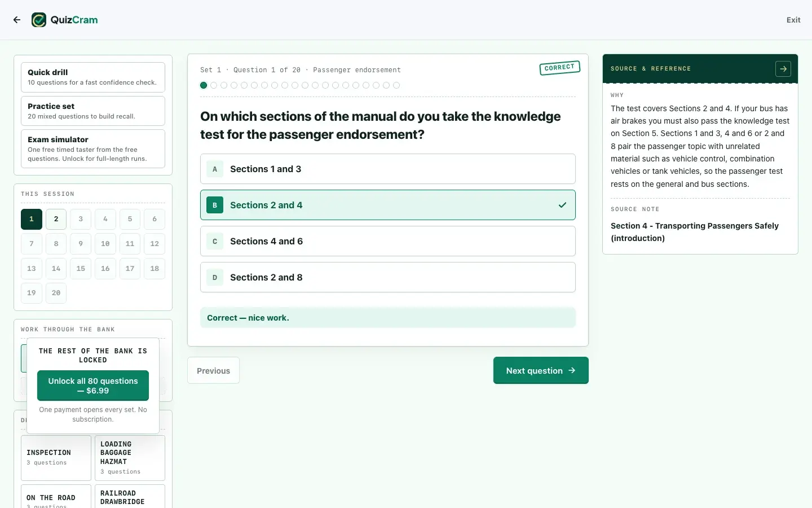Open the Exam simulator mode
The height and width of the screenshot is (508, 812).
(93, 148)
